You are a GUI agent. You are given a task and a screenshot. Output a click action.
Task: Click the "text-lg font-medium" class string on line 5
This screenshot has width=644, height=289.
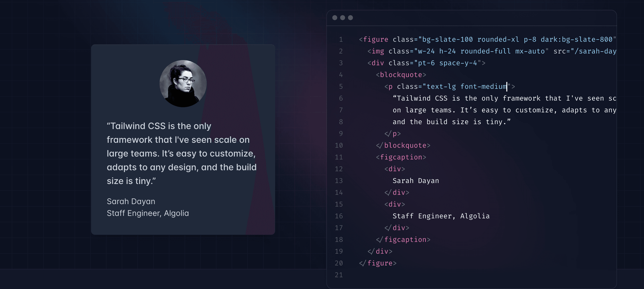[467, 87]
